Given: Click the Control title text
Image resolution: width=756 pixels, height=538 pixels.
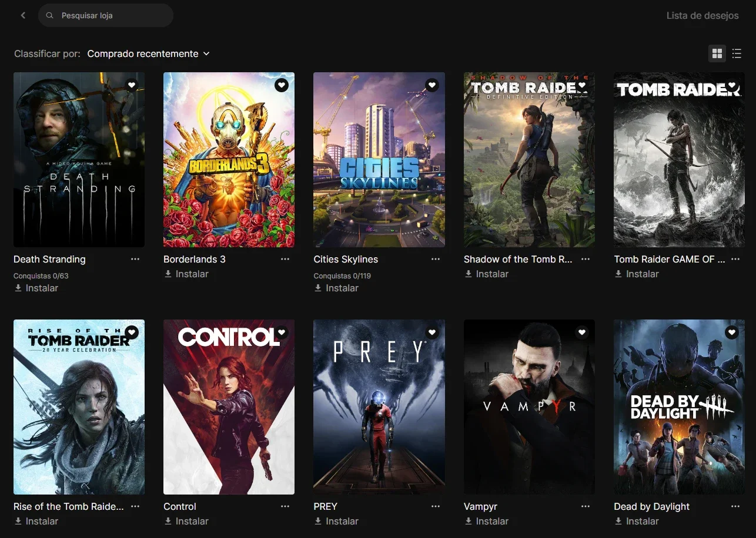Looking at the screenshot, I should (180, 506).
